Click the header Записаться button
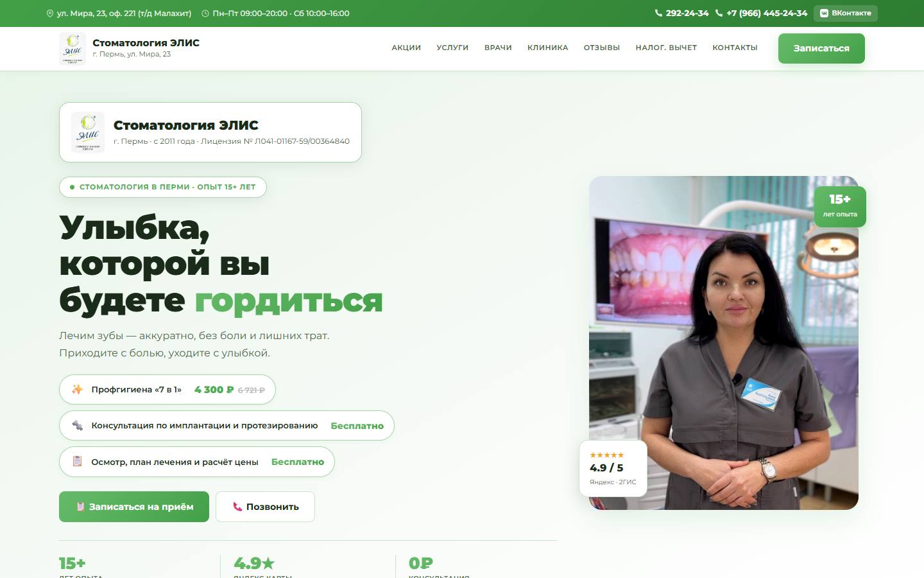 (821, 48)
